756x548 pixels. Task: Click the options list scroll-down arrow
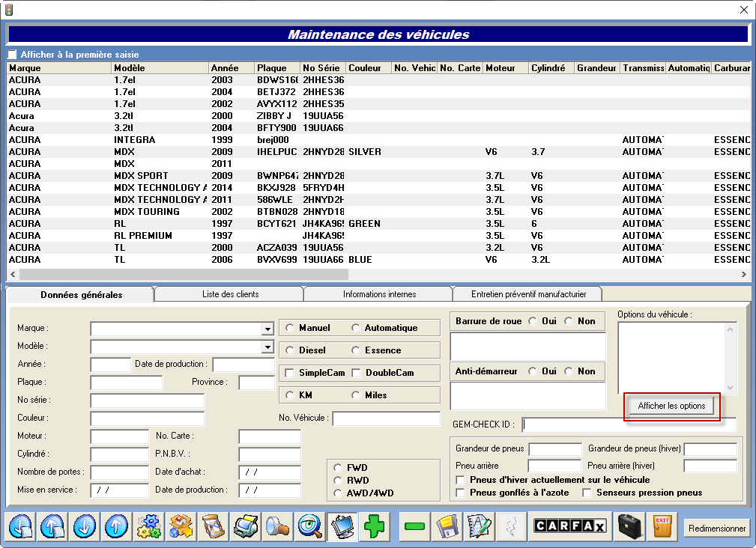pyautogui.click(x=730, y=388)
